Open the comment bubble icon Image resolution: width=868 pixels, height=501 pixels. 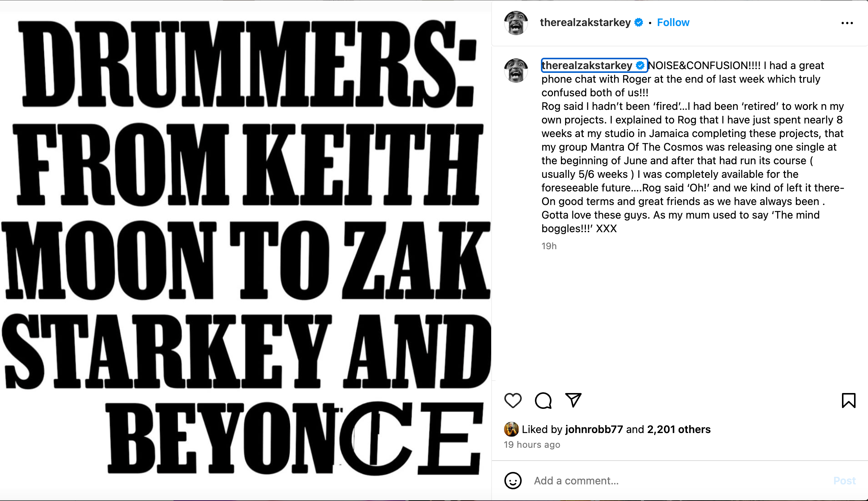(543, 401)
